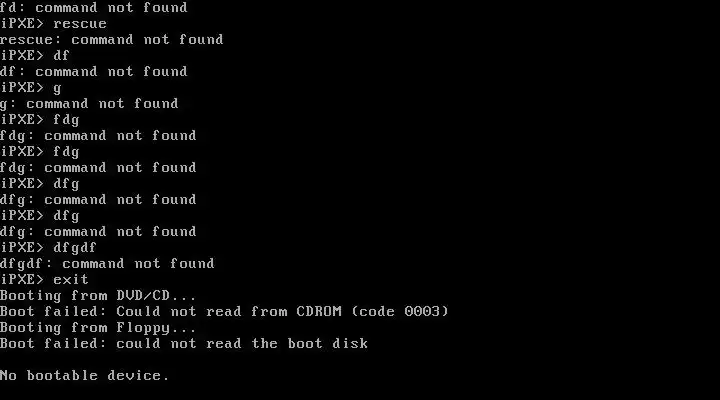Select the 'iPXE> exit' command line
The width and height of the screenshot is (720, 400).
click(45, 279)
